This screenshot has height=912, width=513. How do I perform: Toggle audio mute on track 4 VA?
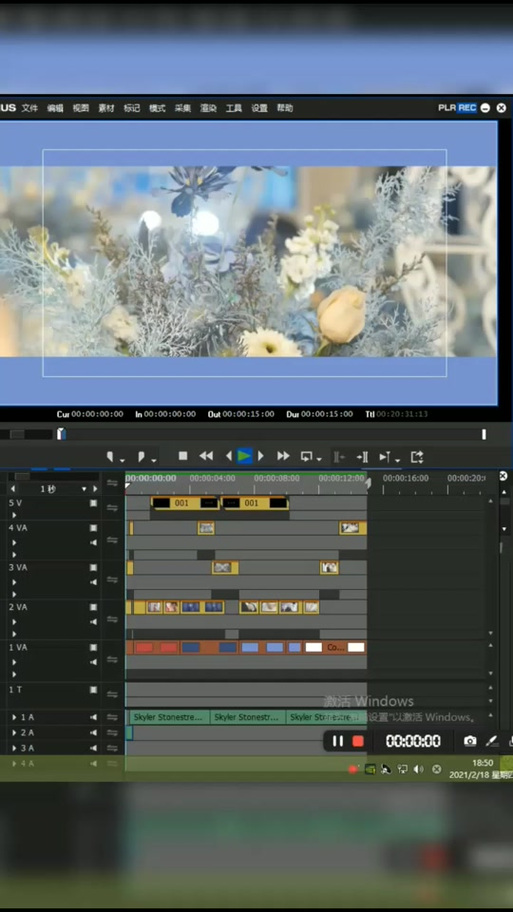(93, 543)
